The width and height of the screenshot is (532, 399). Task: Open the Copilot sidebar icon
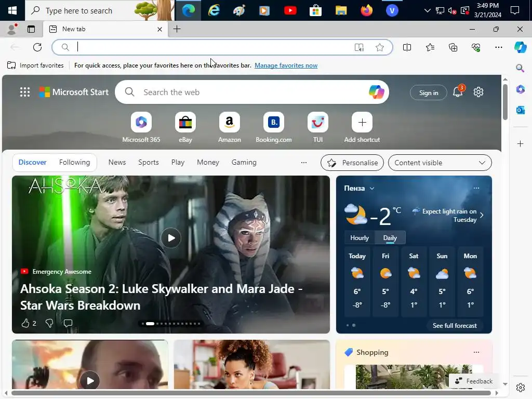tap(521, 47)
